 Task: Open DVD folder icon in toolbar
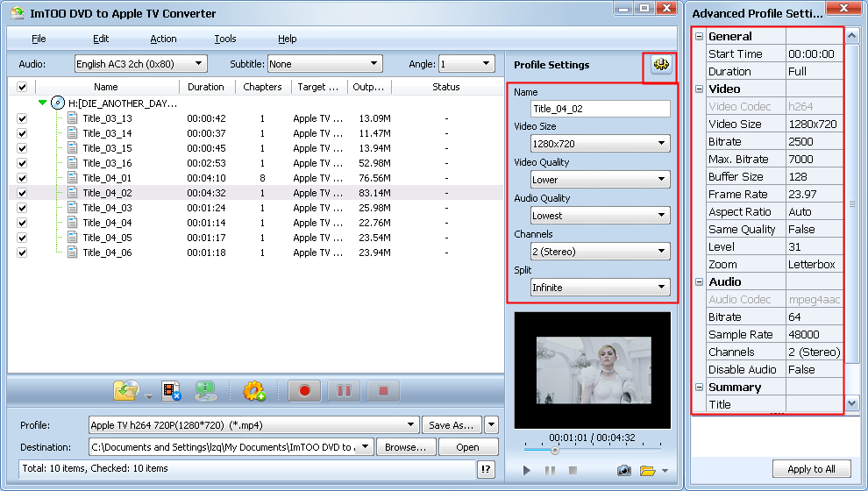coord(126,391)
